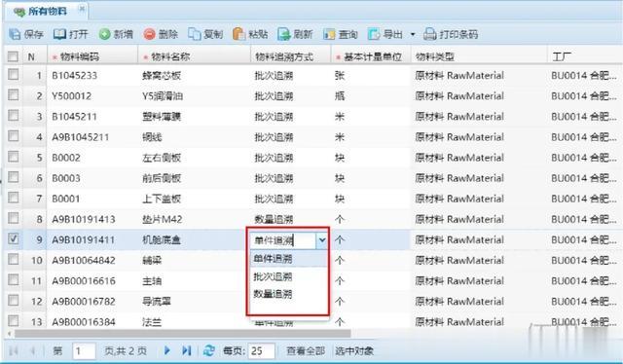
Task: Click 打印条码 print barcode button
Action: coord(450,35)
